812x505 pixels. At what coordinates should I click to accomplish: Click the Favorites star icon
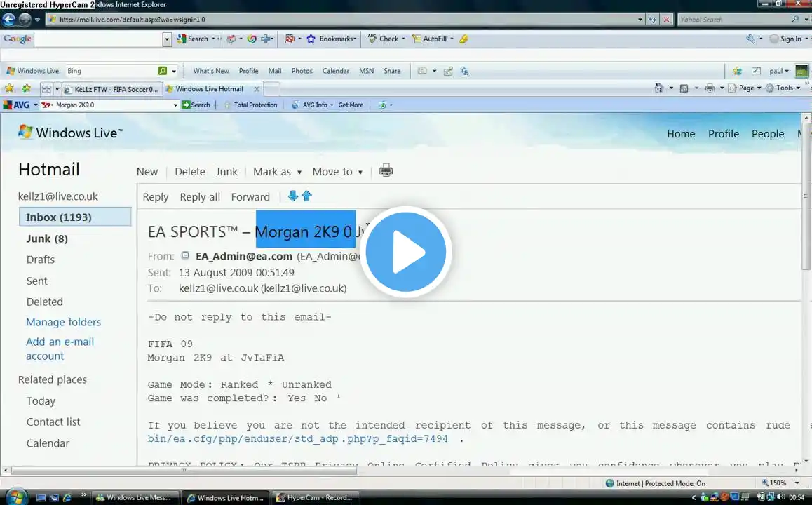(x=9, y=88)
